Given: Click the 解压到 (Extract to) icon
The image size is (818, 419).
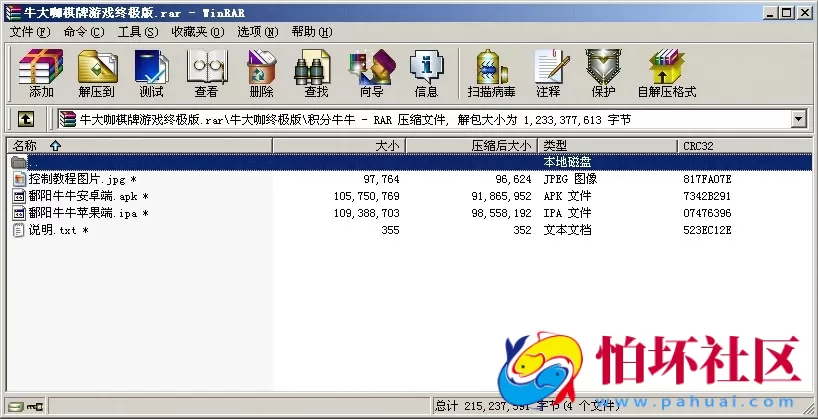Looking at the screenshot, I should click(97, 73).
